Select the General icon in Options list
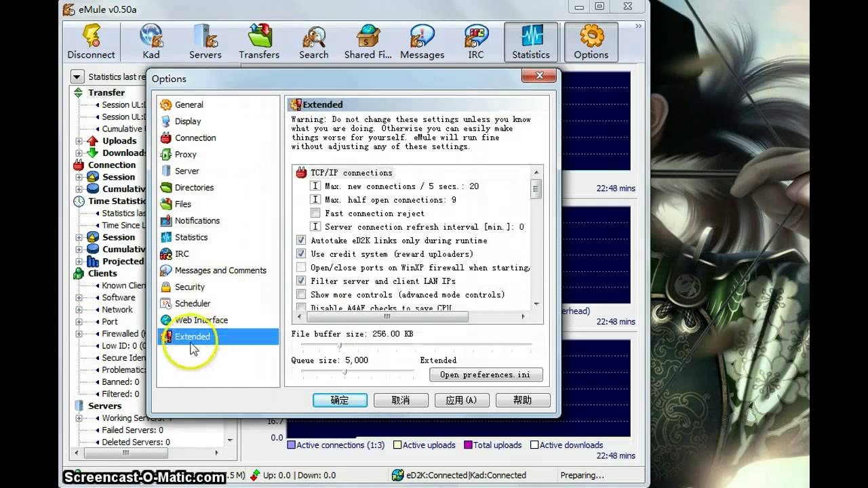 tap(165, 104)
